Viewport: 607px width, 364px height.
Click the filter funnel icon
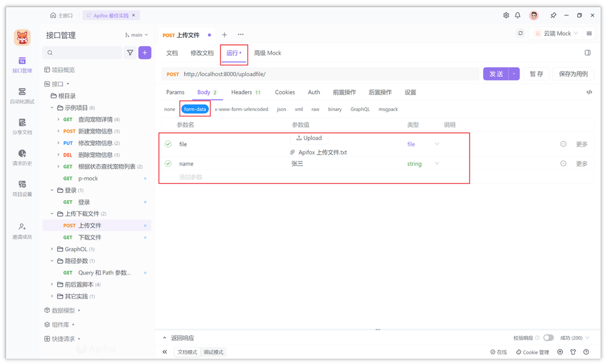click(x=130, y=53)
